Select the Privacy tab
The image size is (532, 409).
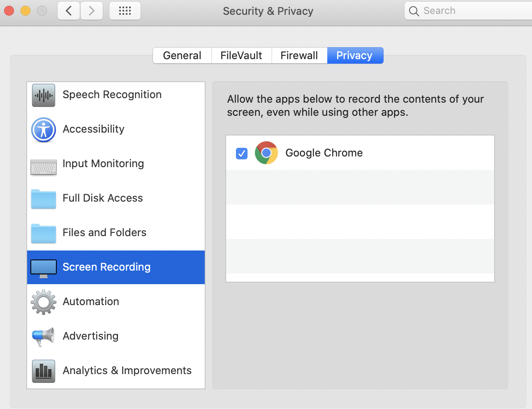click(355, 55)
